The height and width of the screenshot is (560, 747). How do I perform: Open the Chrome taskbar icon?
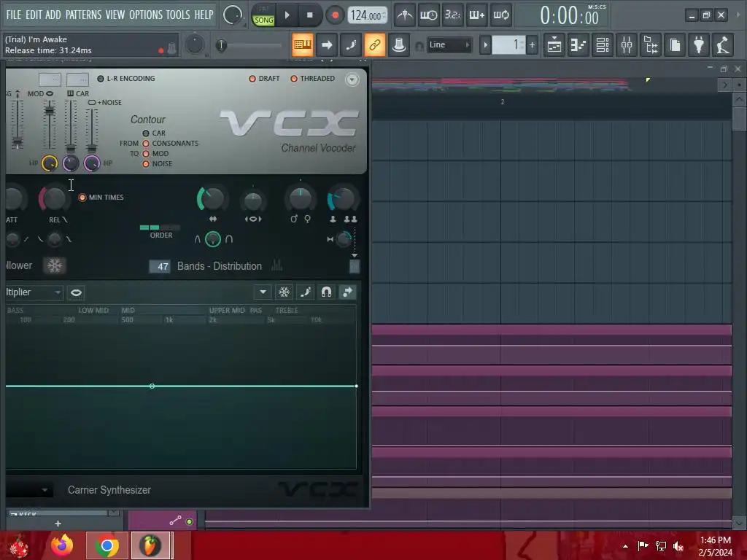(107, 545)
